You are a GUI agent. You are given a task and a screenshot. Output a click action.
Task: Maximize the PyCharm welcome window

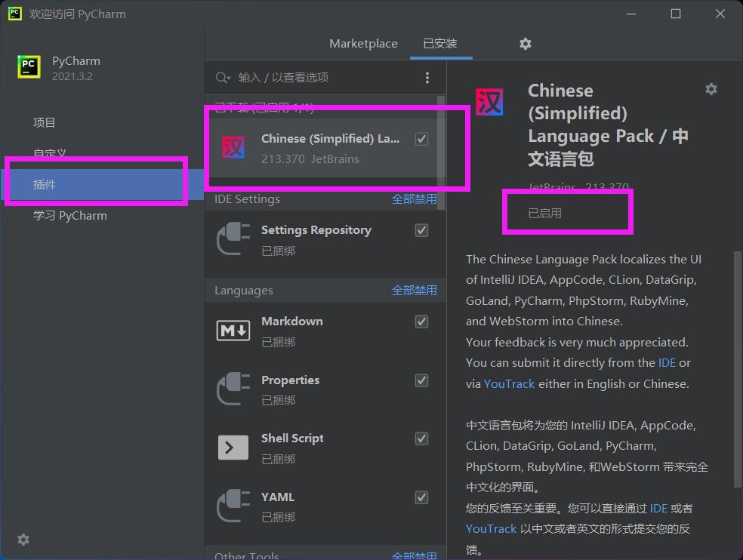[676, 14]
